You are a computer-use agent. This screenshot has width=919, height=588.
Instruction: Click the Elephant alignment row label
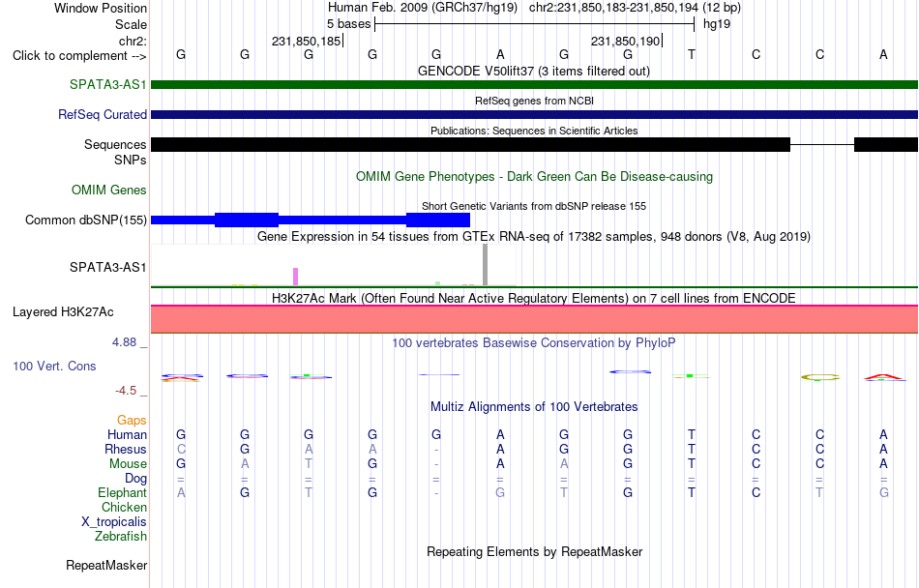click(122, 493)
